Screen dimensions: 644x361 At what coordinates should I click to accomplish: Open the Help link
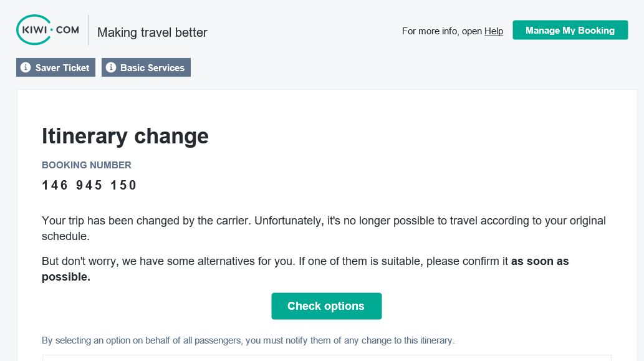[494, 31]
